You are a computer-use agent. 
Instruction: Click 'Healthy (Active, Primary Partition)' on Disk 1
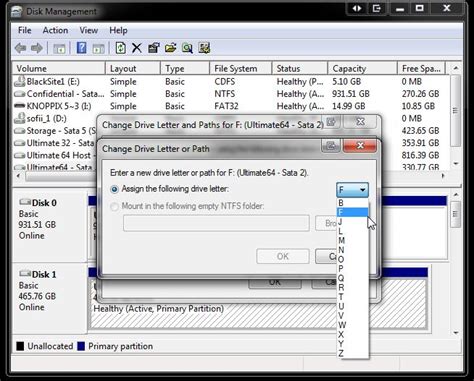pos(158,309)
